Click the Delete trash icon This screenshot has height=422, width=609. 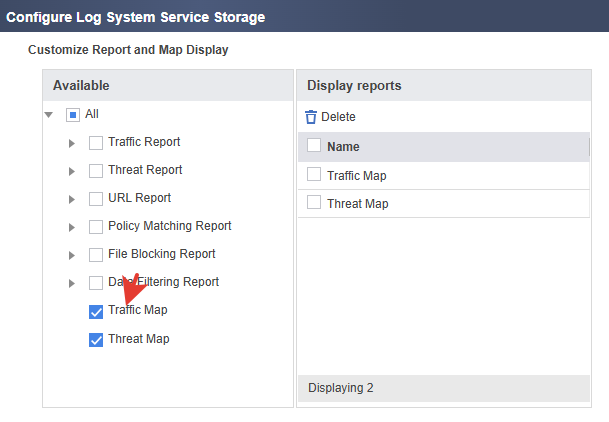[311, 117]
